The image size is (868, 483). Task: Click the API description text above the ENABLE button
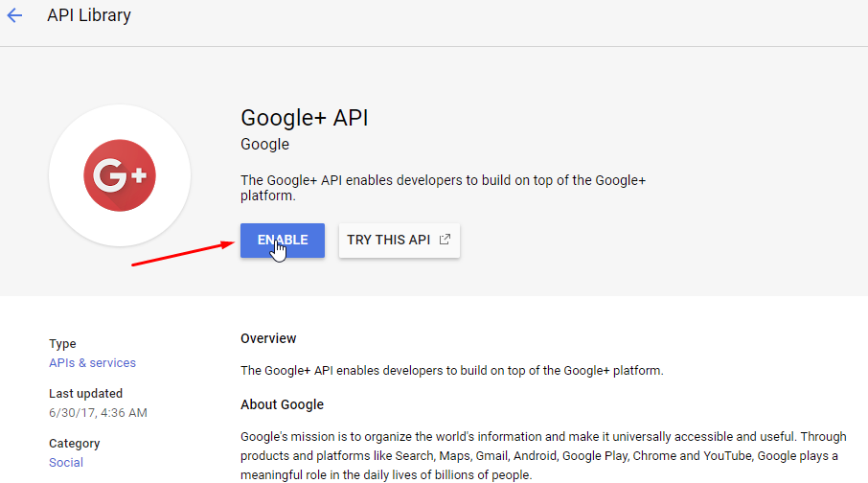[443, 188]
